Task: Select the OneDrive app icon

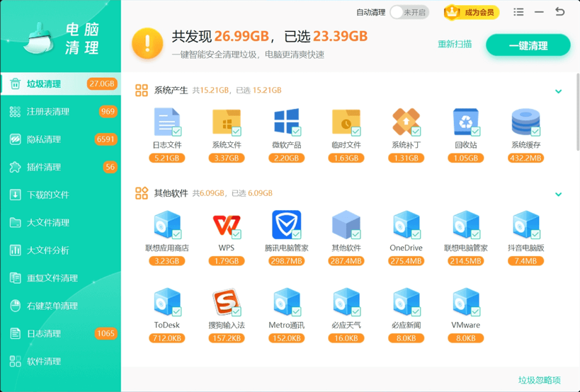Action: click(406, 224)
